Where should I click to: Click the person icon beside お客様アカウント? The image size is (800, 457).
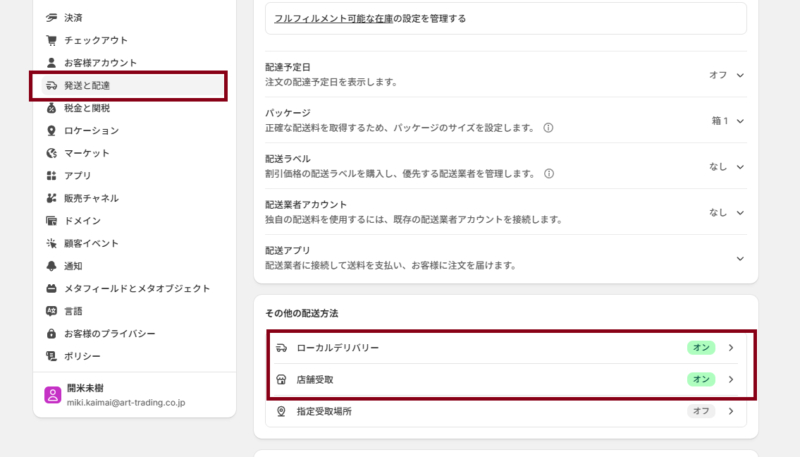click(x=52, y=63)
